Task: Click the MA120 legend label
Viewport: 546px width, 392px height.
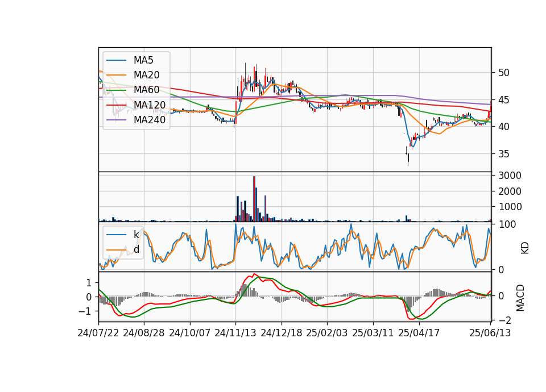Action: pyautogui.click(x=150, y=105)
